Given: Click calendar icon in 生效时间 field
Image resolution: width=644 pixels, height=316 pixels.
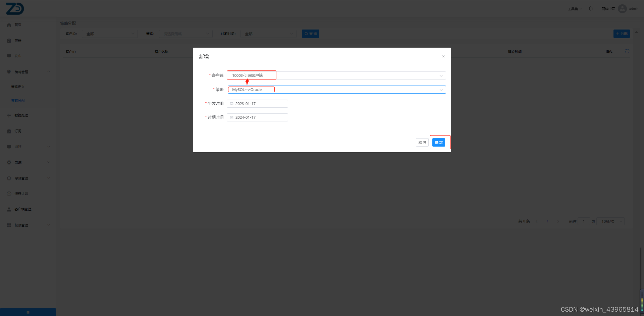Looking at the screenshot, I should tap(231, 104).
